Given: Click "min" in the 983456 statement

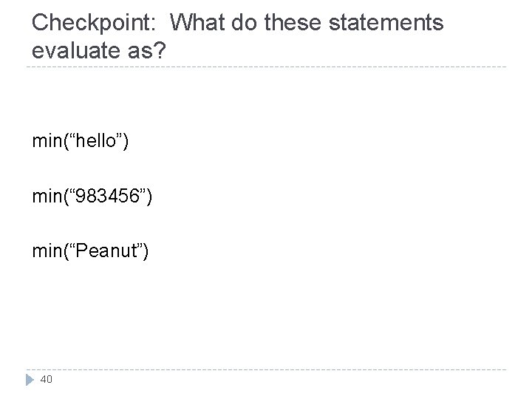Looking at the screenshot, I should coord(47,197).
